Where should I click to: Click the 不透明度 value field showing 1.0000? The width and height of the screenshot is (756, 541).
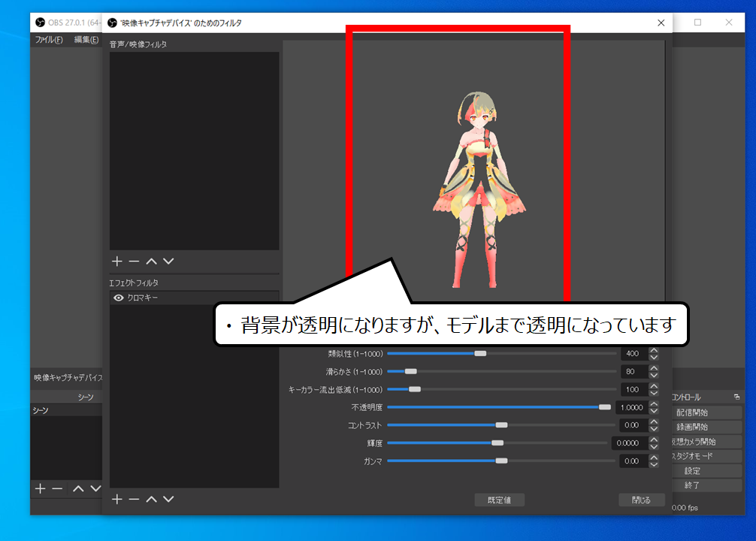click(x=631, y=407)
